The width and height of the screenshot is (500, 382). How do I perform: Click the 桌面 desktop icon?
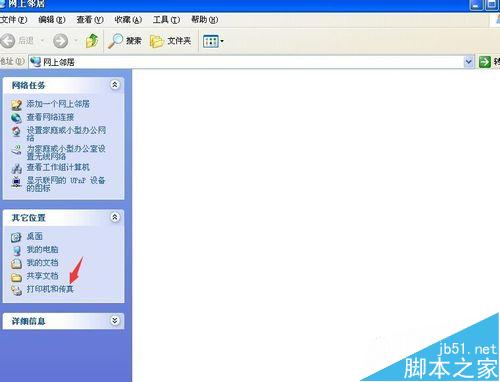tap(16, 237)
